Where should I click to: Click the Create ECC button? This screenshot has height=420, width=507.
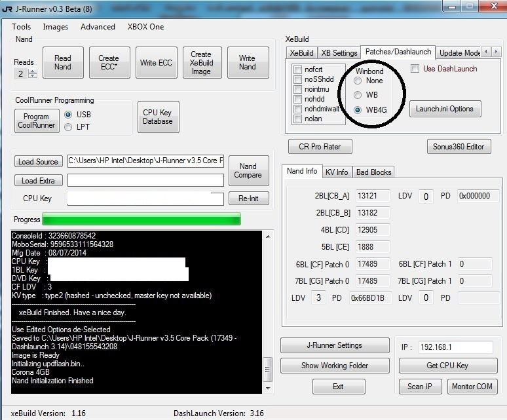point(109,62)
